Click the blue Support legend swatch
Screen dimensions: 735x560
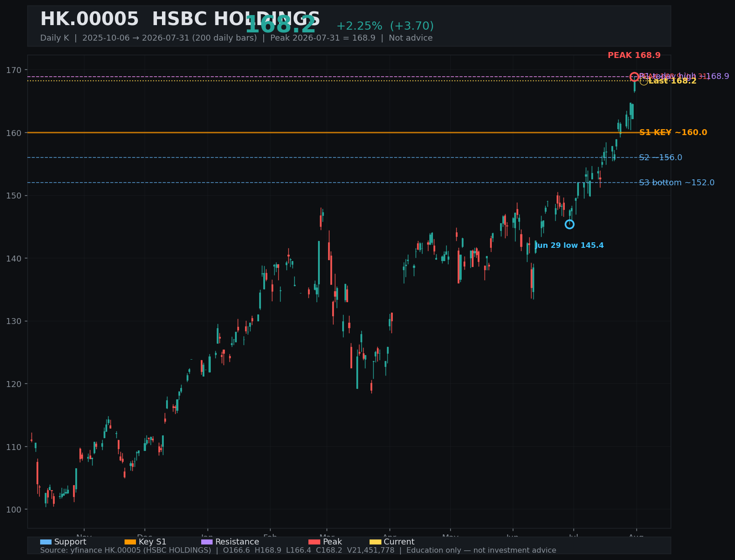pyautogui.click(x=46, y=542)
